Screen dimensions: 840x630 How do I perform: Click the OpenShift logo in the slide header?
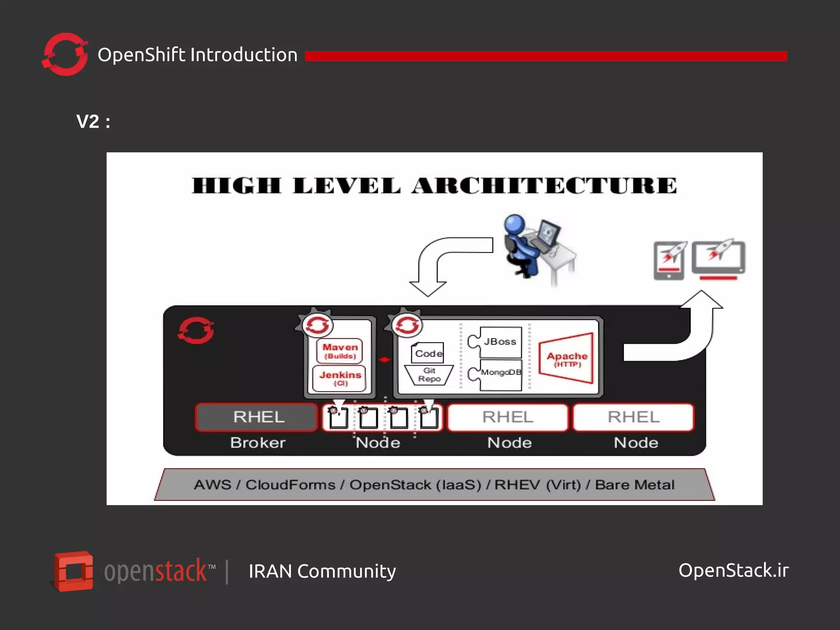click(65, 55)
